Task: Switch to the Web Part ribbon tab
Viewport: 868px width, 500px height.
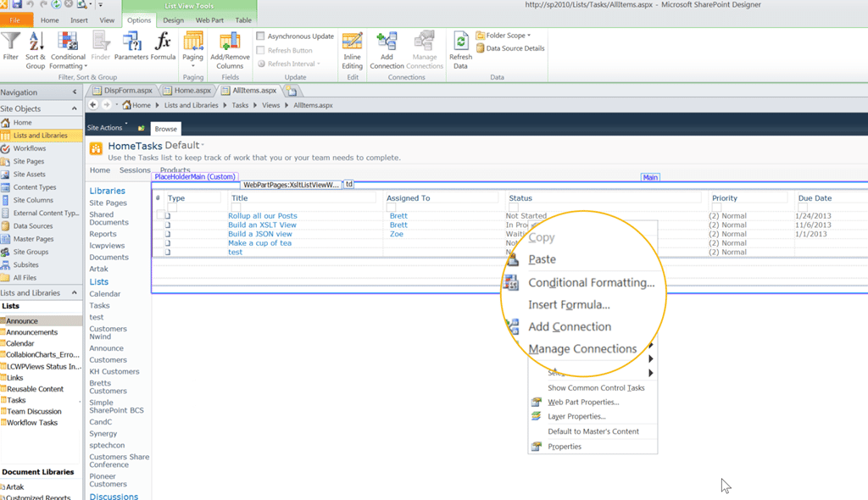Action: [x=209, y=20]
